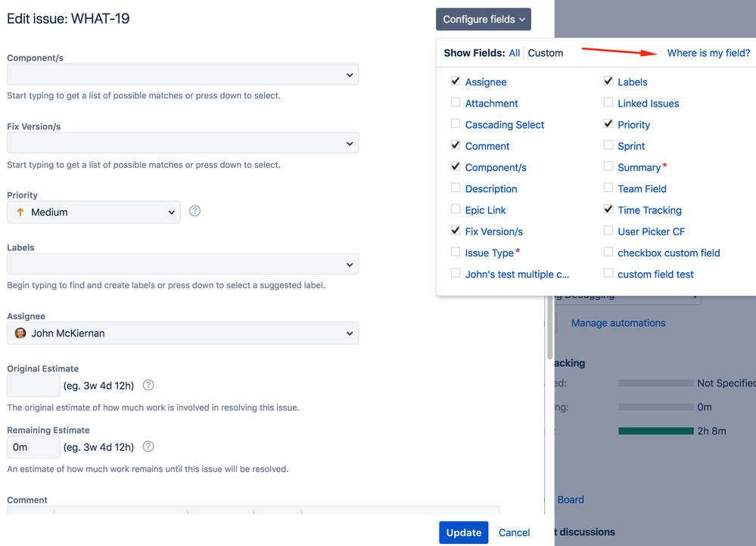
Task: Tick the checkbox custom field checkbox
Action: 608,252
